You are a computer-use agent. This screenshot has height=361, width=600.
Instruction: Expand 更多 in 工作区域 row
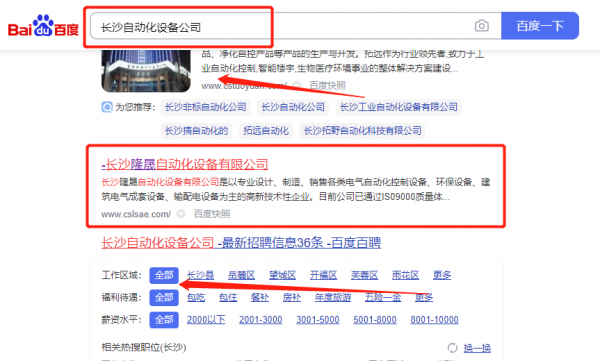pyautogui.click(x=442, y=275)
